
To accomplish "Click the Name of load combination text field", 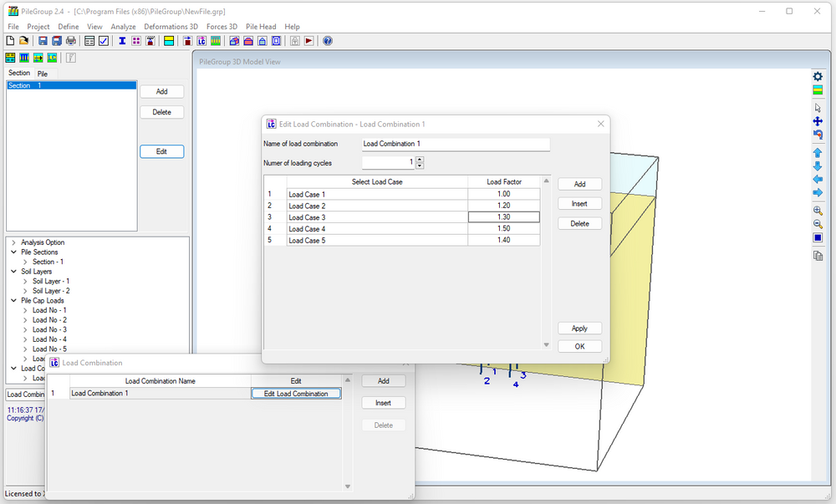I will tap(456, 144).
